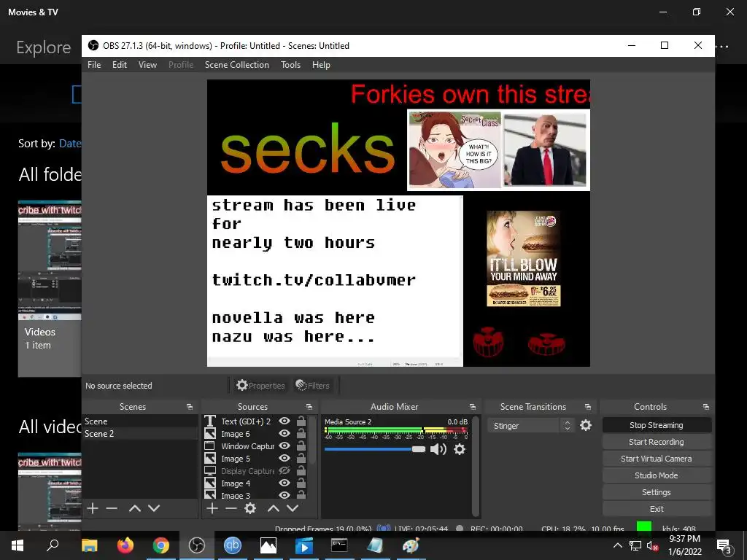This screenshot has height=560, width=747.
Task: Open source properties gear in the Sources panel
Action: (x=250, y=508)
